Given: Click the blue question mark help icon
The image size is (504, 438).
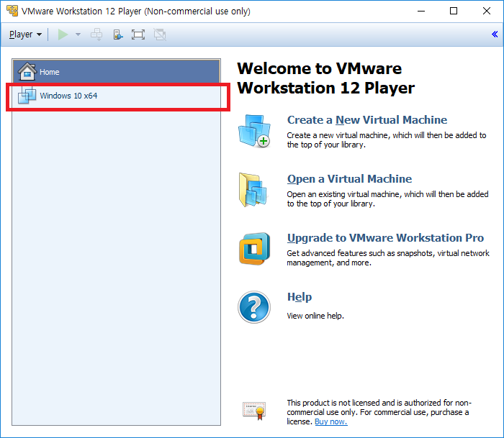Looking at the screenshot, I should pos(254,307).
